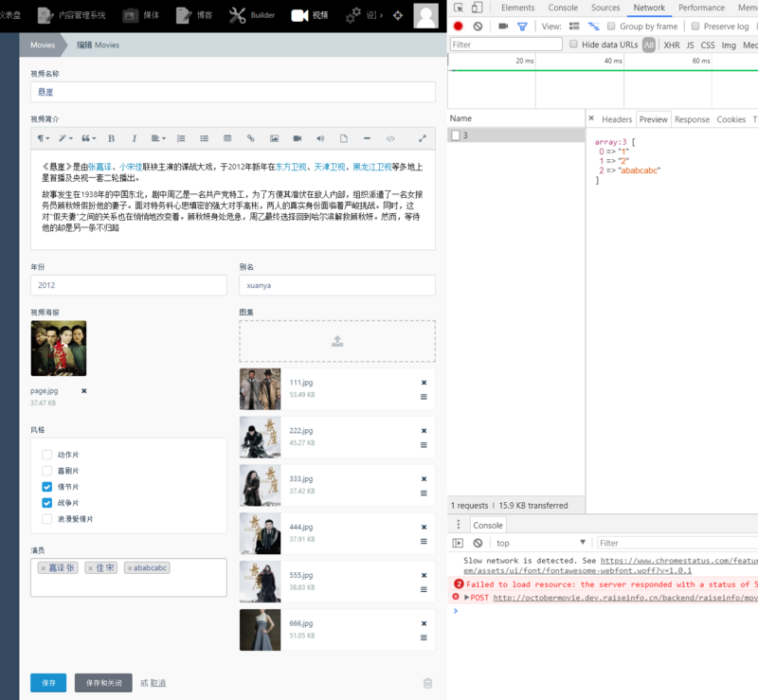Viewport: 758px width, 700px height.
Task: Open the text style magic-wand dropdown
Action: click(x=65, y=138)
